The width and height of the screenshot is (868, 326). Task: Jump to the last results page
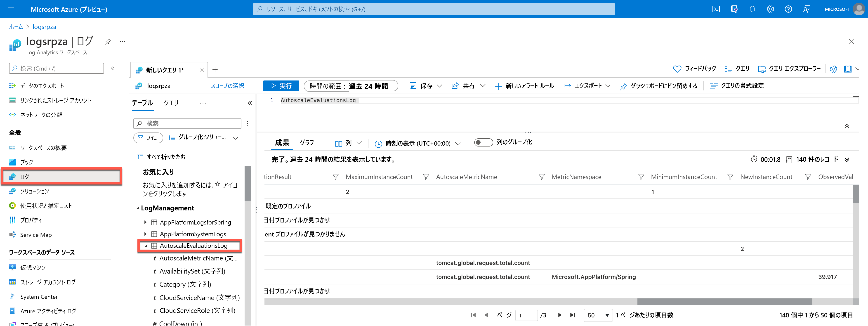[573, 315]
